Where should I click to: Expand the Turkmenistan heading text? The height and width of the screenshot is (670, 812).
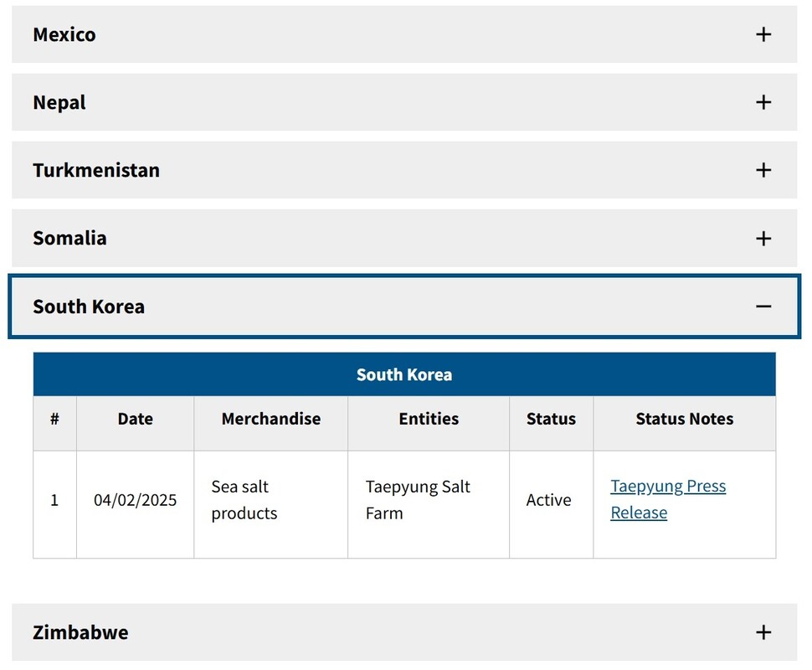96,170
